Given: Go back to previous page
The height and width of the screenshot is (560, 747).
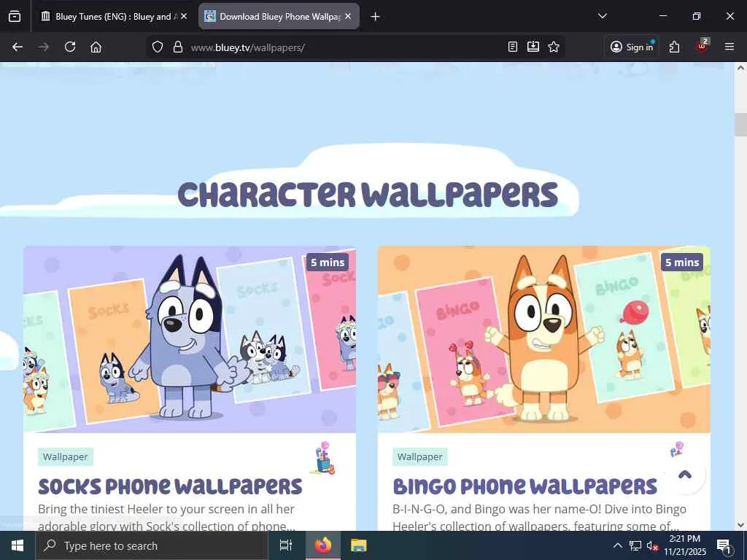Looking at the screenshot, I should click(x=18, y=47).
